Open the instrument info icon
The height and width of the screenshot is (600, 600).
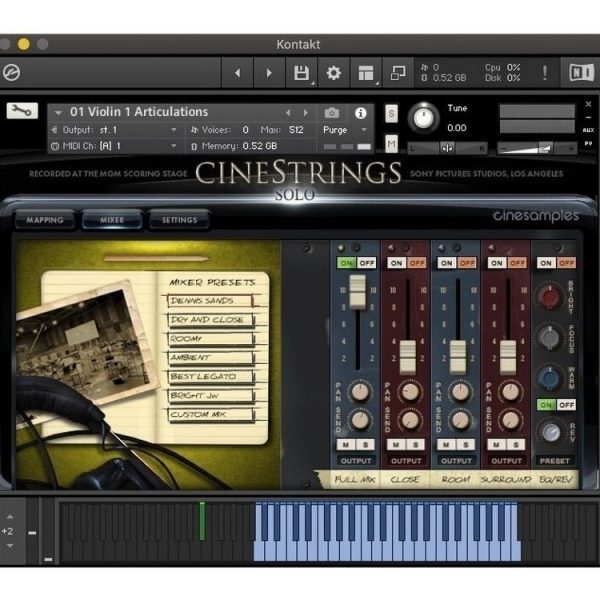tap(360, 113)
